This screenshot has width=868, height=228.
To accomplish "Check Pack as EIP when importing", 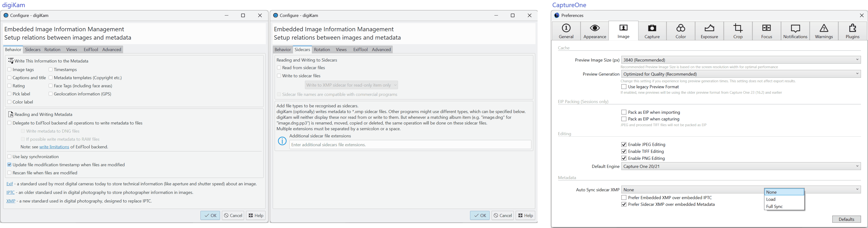I will coord(624,112).
